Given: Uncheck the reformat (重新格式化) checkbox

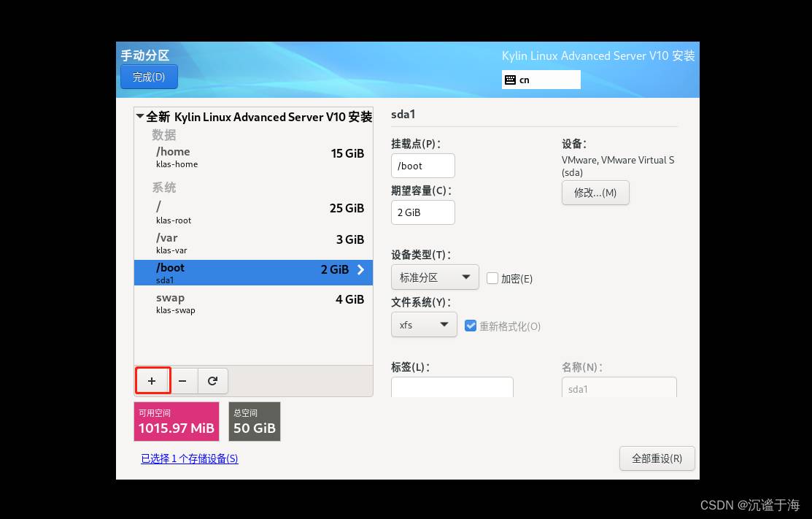Looking at the screenshot, I should pos(471,326).
